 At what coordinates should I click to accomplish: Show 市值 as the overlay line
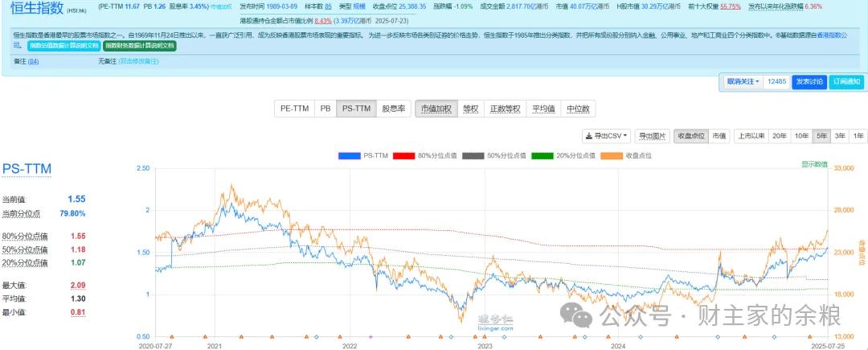tap(719, 136)
